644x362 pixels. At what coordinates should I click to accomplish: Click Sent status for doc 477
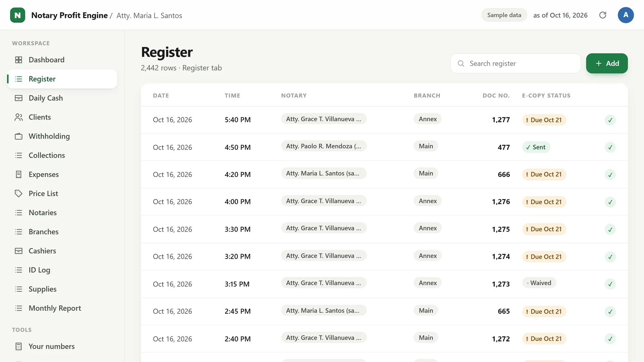(x=536, y=147)
